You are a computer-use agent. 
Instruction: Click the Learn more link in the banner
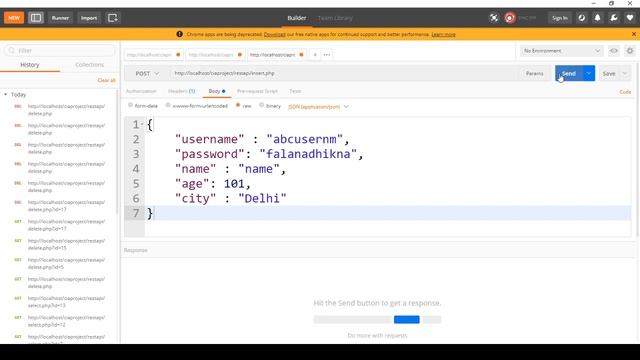point(443,34)
